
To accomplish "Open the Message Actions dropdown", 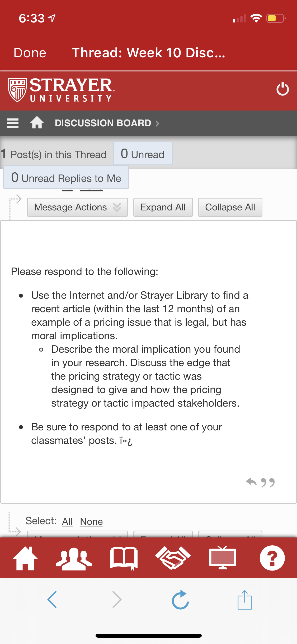I will tap(77, 207).
